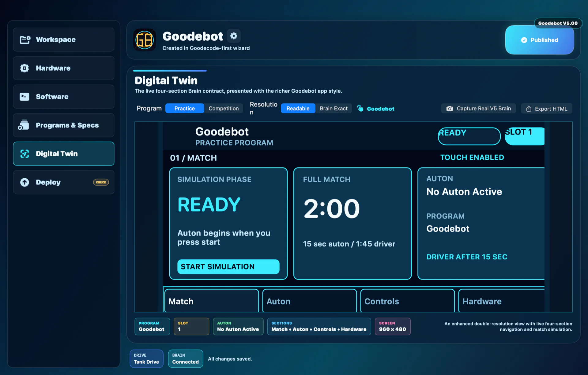Select the Hardware tab on brain screen

tap(502, 301)
